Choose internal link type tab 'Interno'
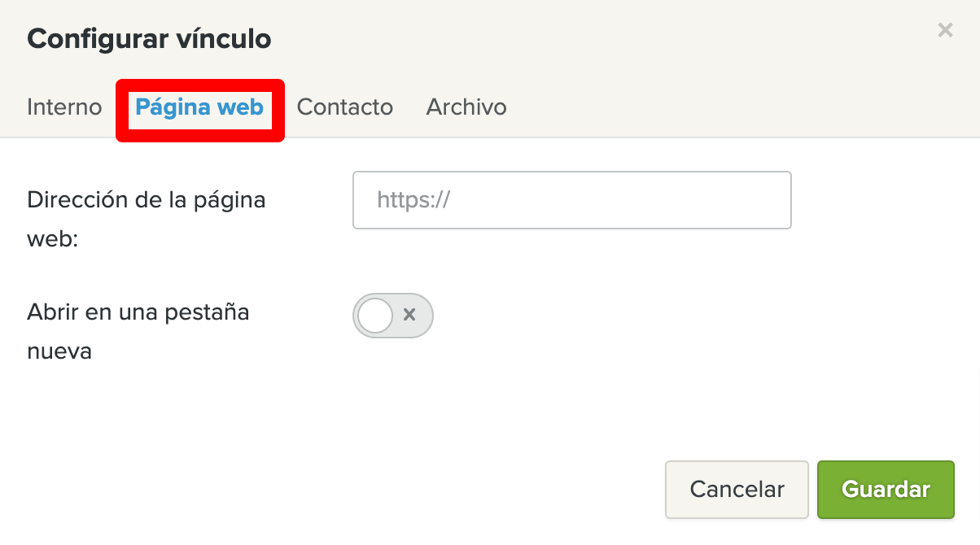Image resolution: width=980 pixels, height=545 pixels. coord(64,107)
